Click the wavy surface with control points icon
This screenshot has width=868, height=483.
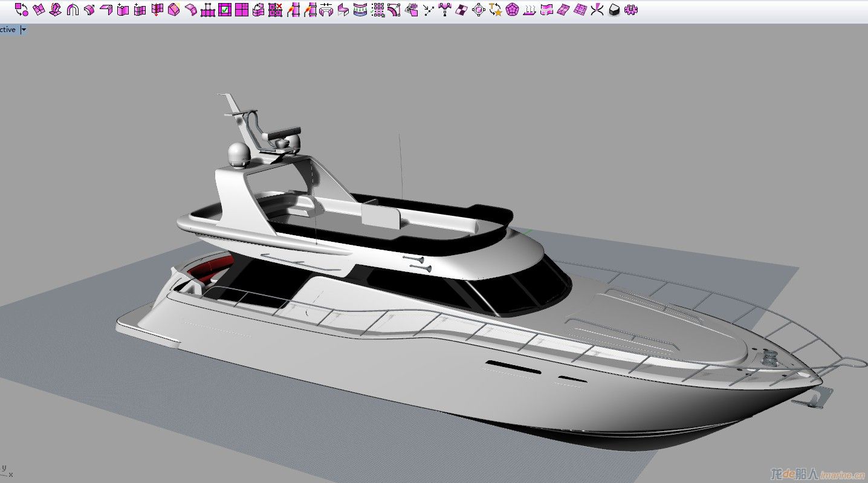(445, 10)
